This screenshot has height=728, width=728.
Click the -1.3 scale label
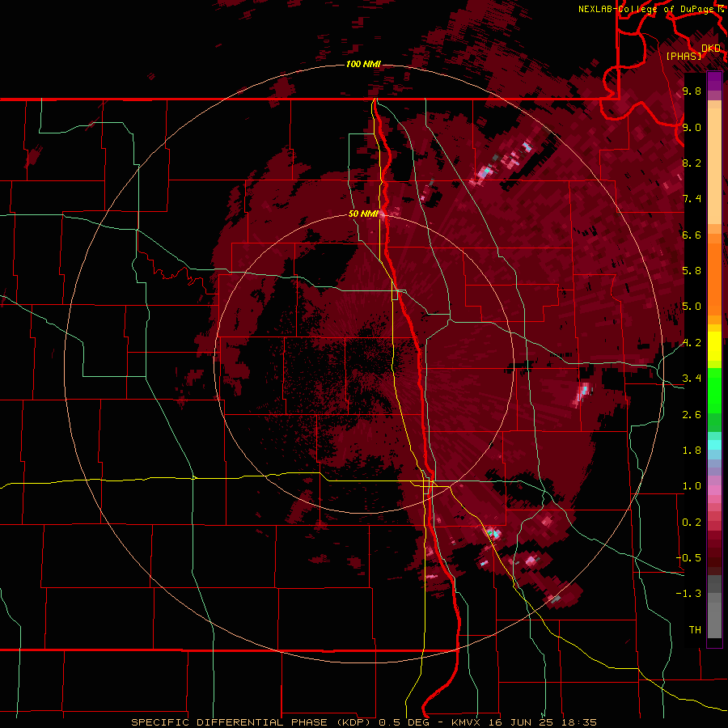point(688,594)
